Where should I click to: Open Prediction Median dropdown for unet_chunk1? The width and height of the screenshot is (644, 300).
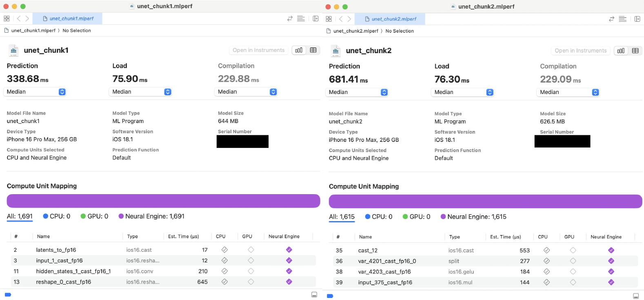tap(36, 92)
